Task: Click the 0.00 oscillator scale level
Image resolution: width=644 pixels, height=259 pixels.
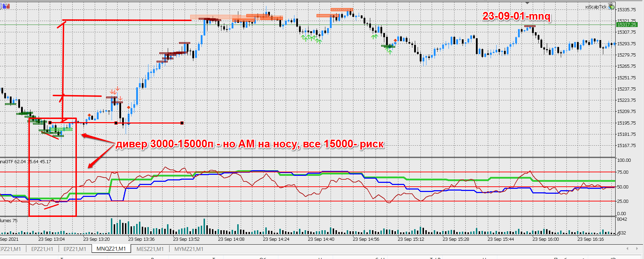Action: coord(622,213)
